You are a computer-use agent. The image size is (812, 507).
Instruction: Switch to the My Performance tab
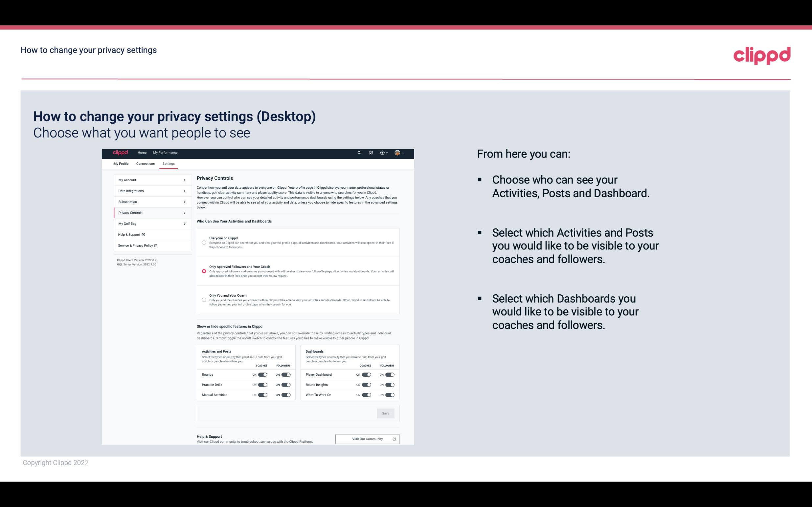(x=166, y=153)
